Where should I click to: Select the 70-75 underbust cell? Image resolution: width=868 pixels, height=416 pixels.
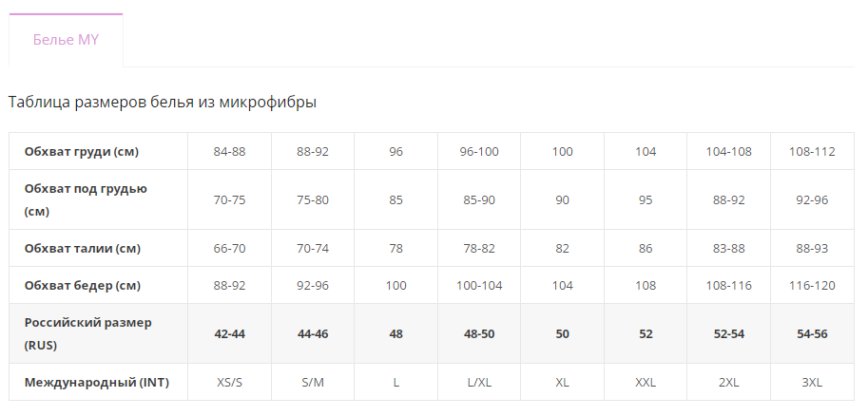pos(230,199)
